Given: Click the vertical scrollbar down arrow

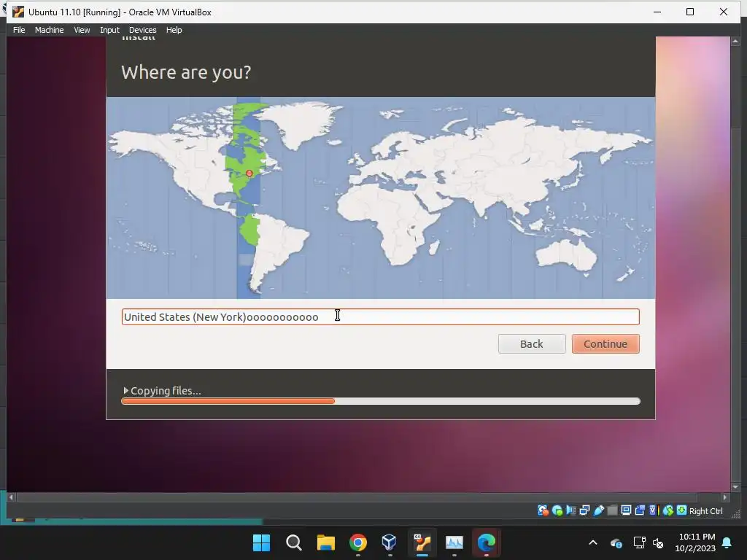Looking at the screenshot, I should point(735,487).
